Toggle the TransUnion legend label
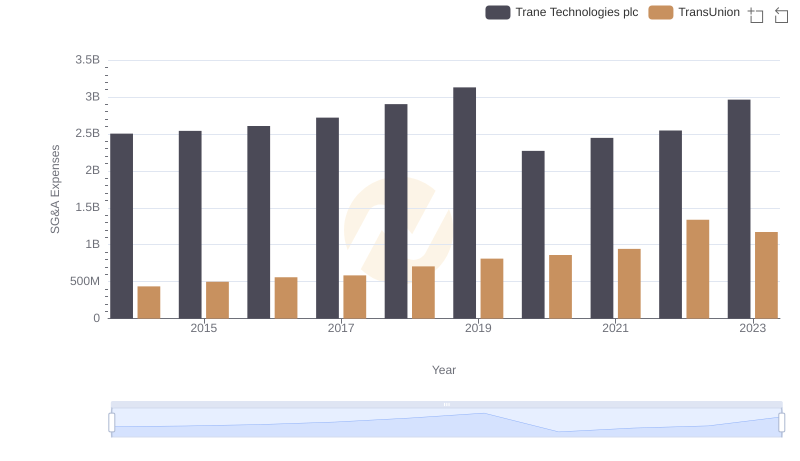The image size is (800, 461). (x=709, y=12)
